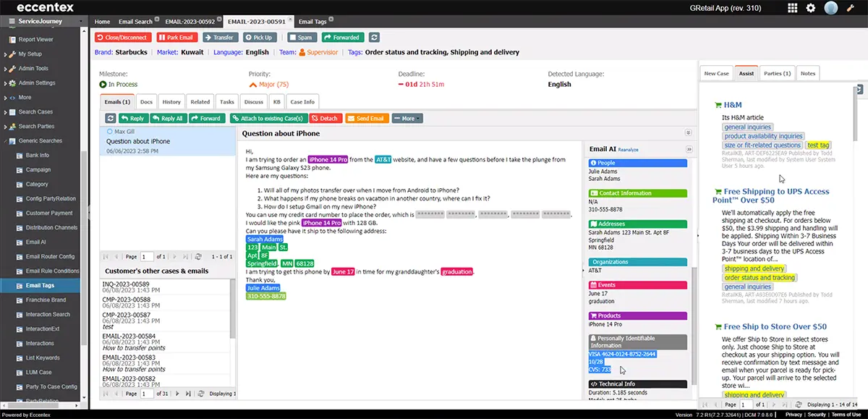Click the Park Email button
Screen dimensions: 868x419
tap(176, 38)
